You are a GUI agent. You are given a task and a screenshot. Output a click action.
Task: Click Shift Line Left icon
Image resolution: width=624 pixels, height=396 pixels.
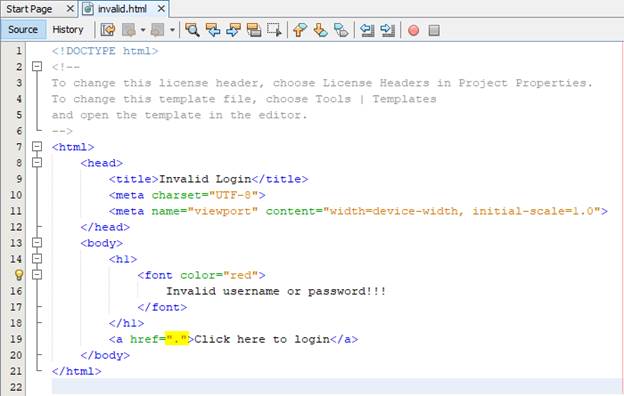click(x=367, y=30)
